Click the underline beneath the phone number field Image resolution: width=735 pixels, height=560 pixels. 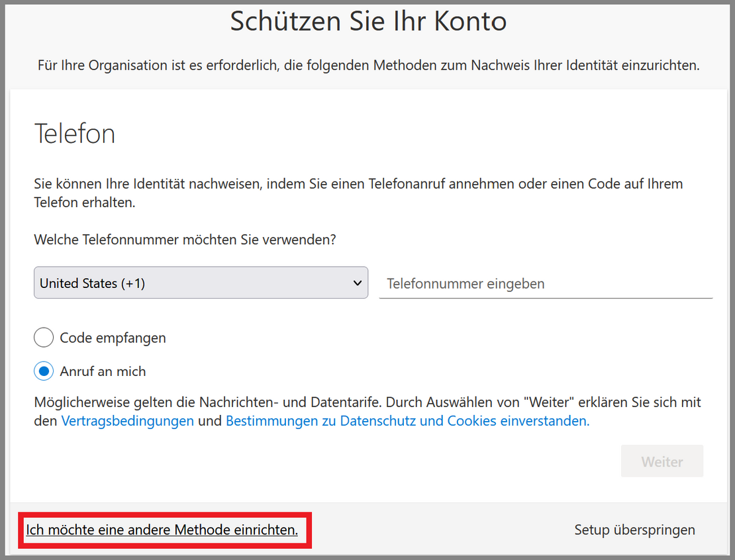(x=545, y=298)
